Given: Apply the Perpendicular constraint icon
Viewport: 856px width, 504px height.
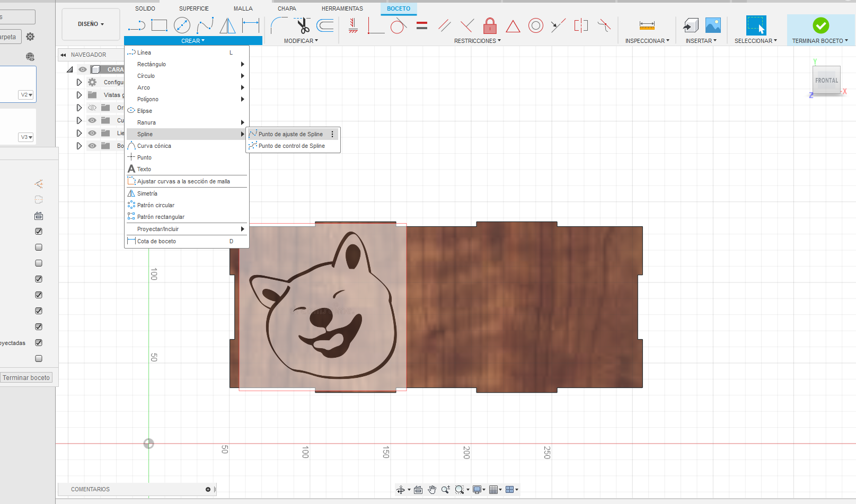Looking at the screenshot, I should [x=467, y=25].
